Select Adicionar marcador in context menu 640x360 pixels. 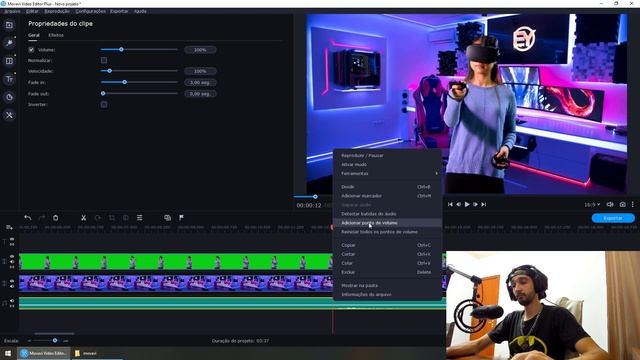click(387, 196)
